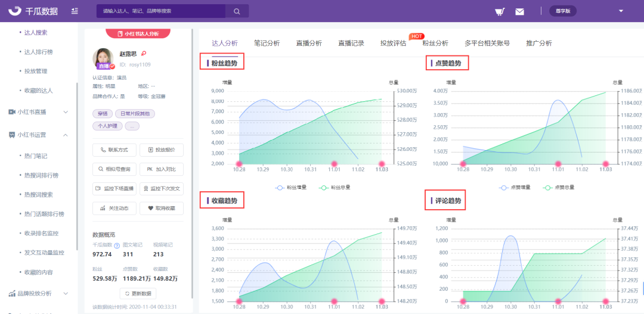Click the 监控下次发文 button
The height and width of the screenshot is (314, 644).
tap(162, 189)
